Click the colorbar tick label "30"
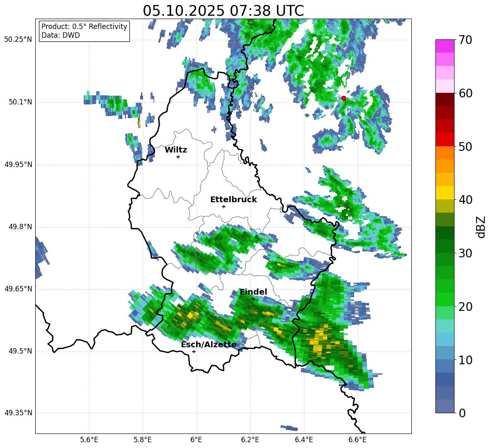Screen dimensions: 491x448 (465, 253)
